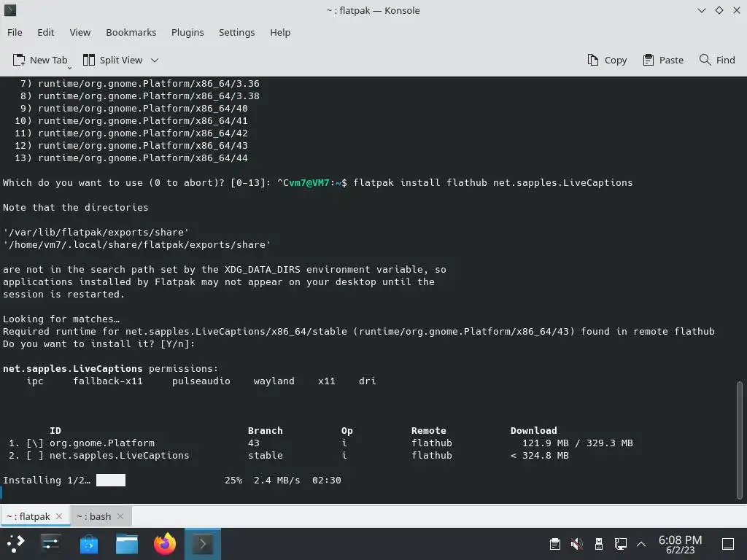Expand the Split View dropdown arrow

[155, 60]
